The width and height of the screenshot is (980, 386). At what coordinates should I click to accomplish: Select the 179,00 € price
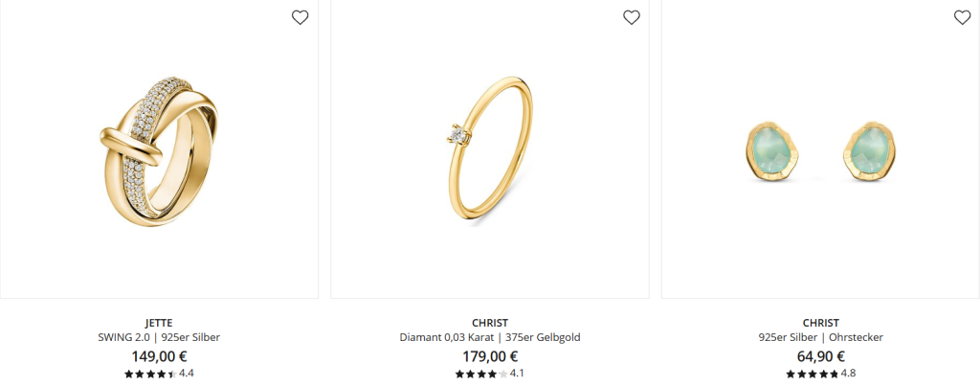(x=490, y=356)
